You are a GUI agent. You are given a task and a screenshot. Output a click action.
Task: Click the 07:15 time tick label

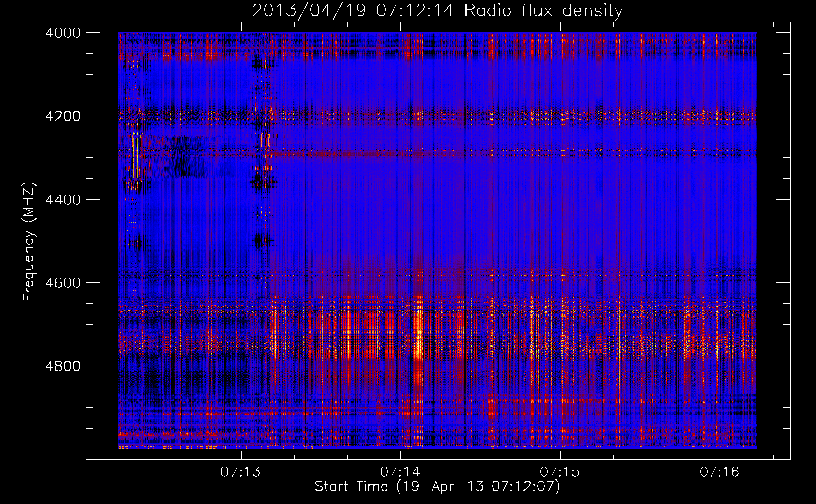click(x=560, y=472)
